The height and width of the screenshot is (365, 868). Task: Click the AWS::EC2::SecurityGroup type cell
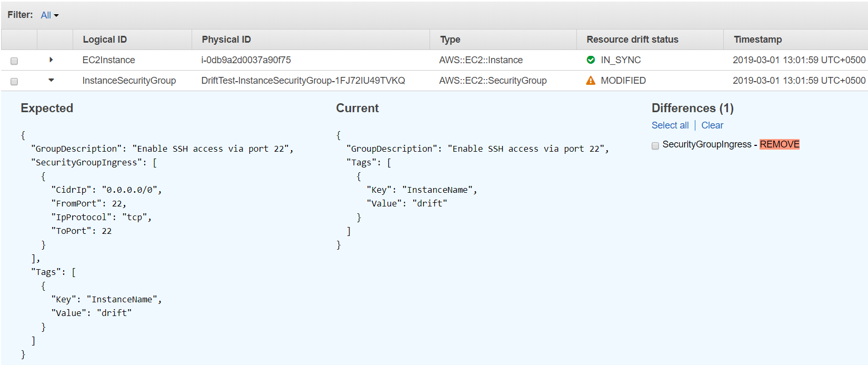(493, 81)
